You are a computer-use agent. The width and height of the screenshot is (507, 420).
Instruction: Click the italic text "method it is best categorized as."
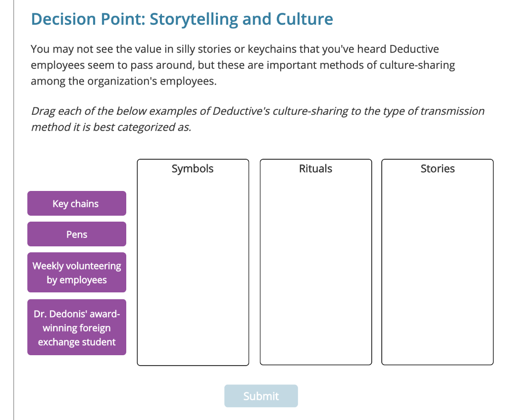click(111, 127)
